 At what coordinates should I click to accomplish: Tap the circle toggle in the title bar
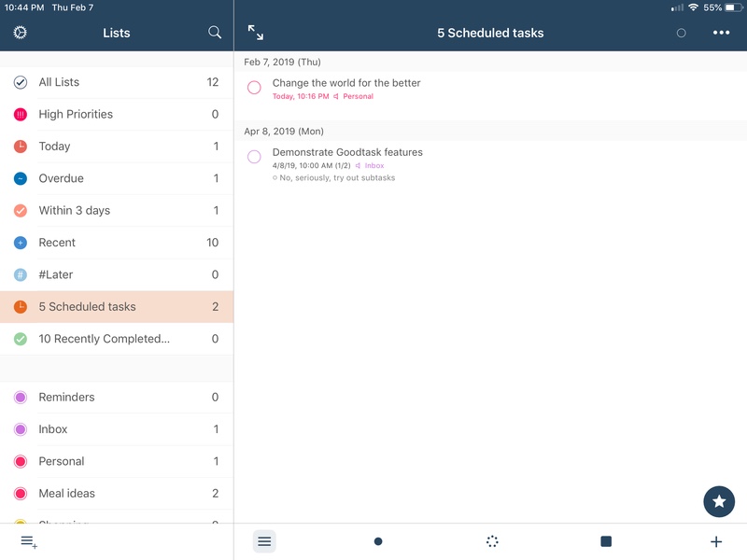point(683,32)
